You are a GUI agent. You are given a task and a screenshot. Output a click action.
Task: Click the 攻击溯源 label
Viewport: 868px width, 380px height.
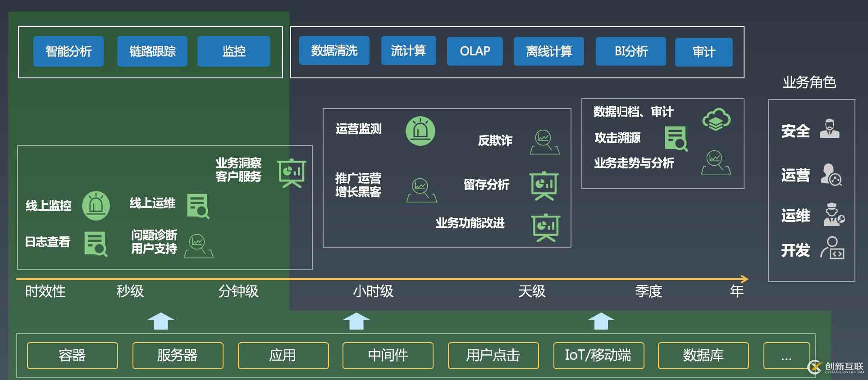pos(617,138)
